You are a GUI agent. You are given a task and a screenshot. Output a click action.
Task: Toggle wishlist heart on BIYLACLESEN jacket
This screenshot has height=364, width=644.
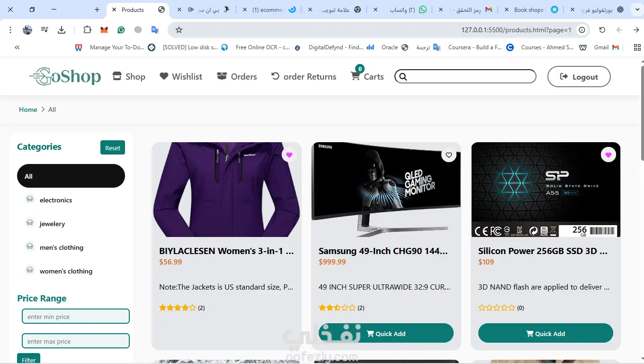coord(289,155)
